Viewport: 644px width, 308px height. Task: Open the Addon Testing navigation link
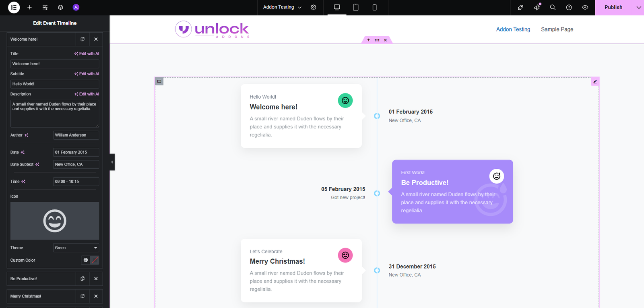click(513, 29)
